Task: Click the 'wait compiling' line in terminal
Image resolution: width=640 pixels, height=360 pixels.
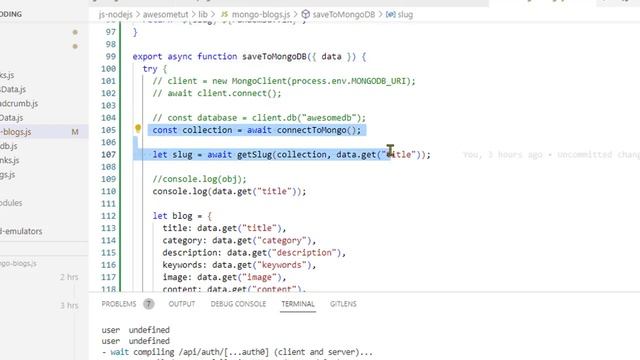Action: (237, 352)
